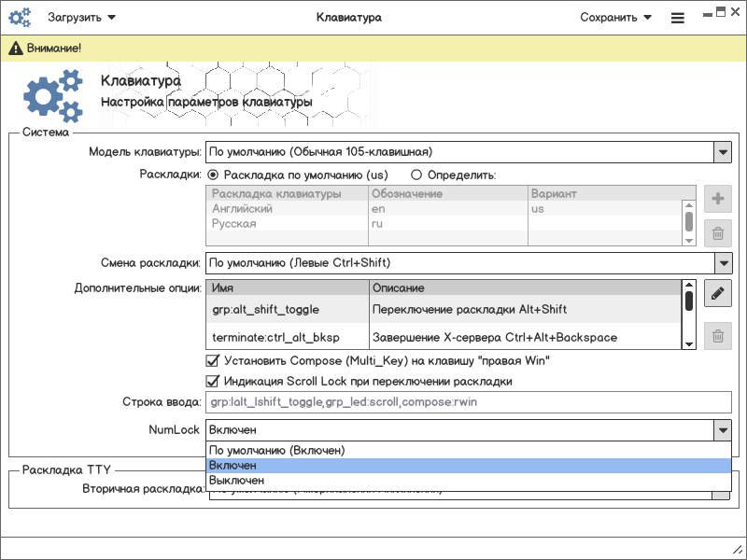Click the gears application icon in title bar
This screenshot has height=560, width=747.
point(19,17)
